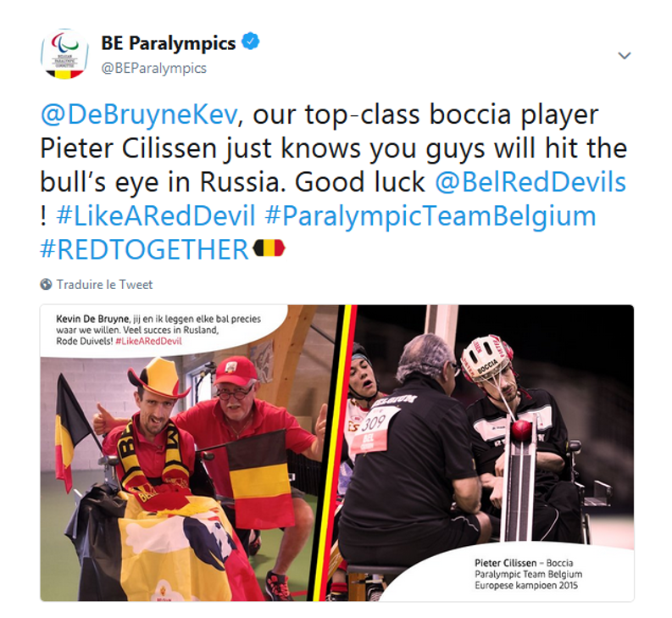This screenshot has width=672, height=618.
Task: Click the Kevin De Bruyne caption text in image
Action: [158, 330]
